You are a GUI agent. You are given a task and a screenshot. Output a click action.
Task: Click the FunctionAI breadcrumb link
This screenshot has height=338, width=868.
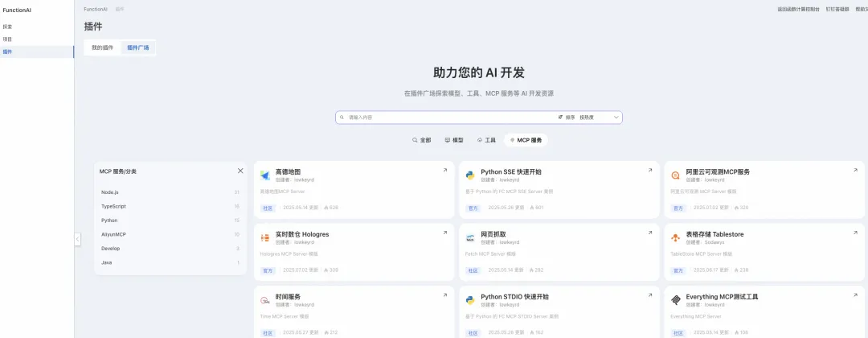pyautogui.click(x=96, y=10)
